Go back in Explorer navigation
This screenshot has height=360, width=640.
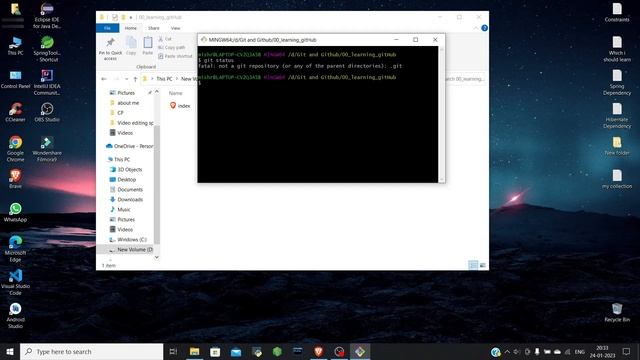pos(104,79)
